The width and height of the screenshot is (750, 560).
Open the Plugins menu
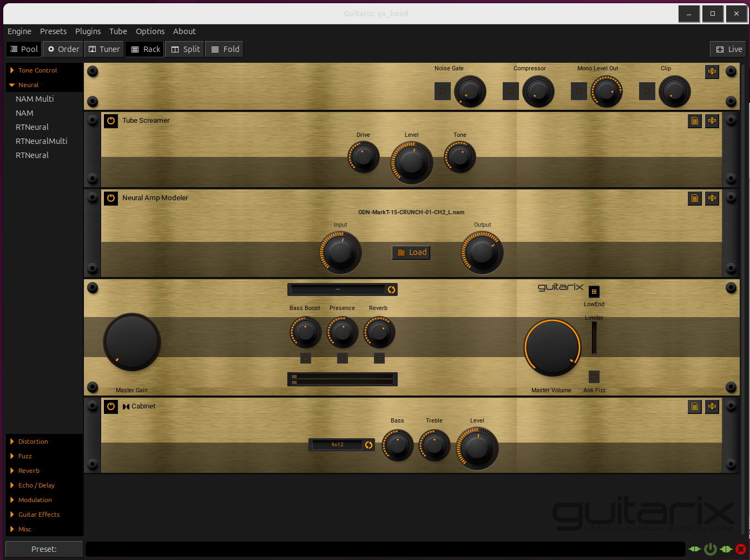click(x=88, y=31)
